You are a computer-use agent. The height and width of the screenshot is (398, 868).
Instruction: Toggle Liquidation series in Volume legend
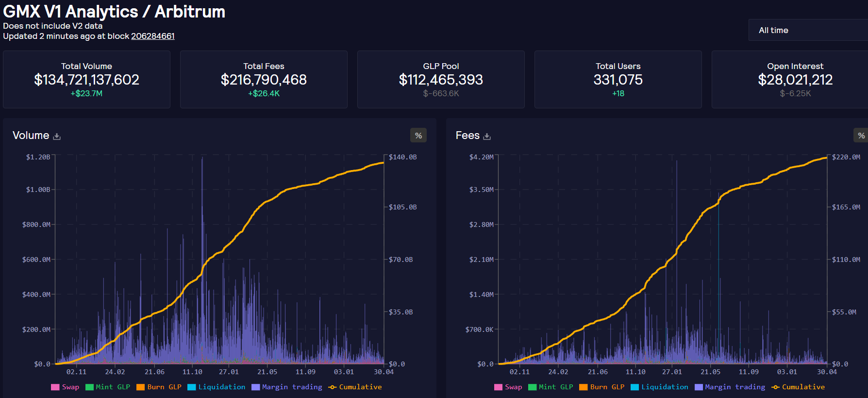click(217, 387)
